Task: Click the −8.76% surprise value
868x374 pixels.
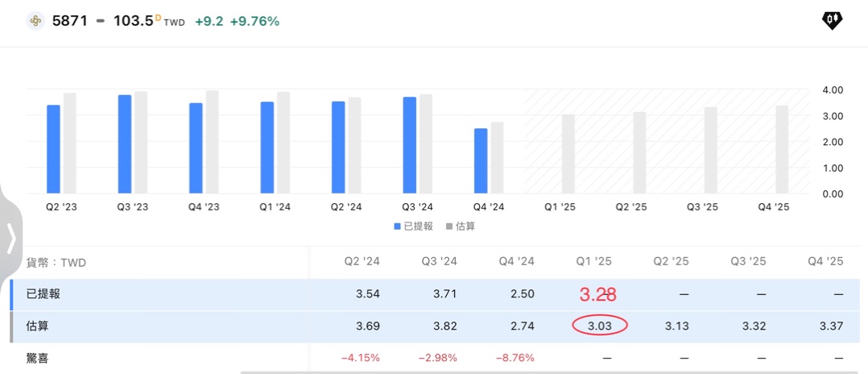Action: [x=515, y=358]
